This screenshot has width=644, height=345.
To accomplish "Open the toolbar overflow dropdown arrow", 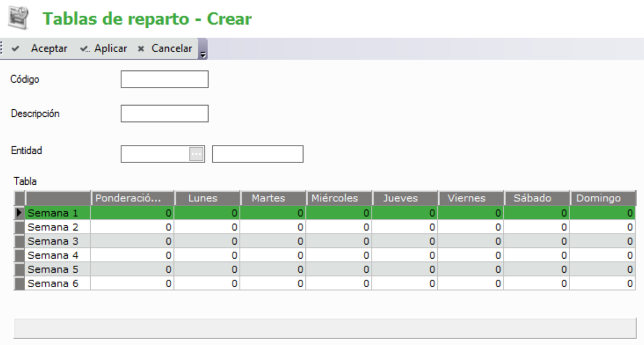I will pyautogui.click(x=203, y=53).
